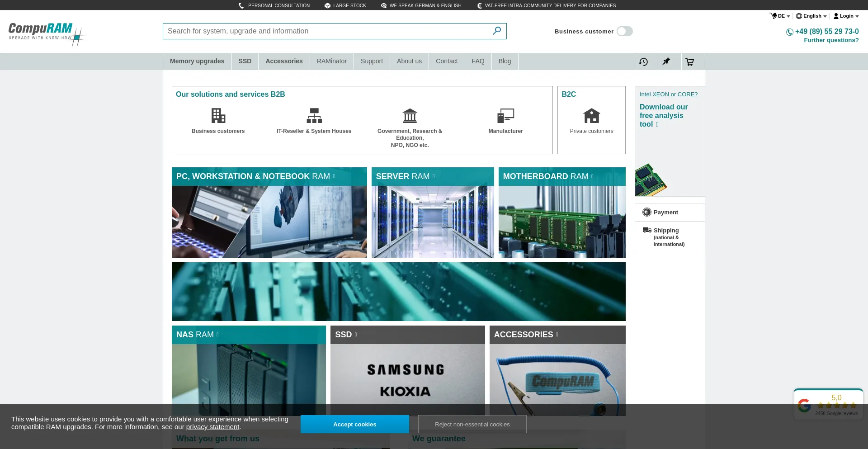The image size is (868, 449).
Task: Click the NAS device thumbnail image
Action: click(249, 380)
